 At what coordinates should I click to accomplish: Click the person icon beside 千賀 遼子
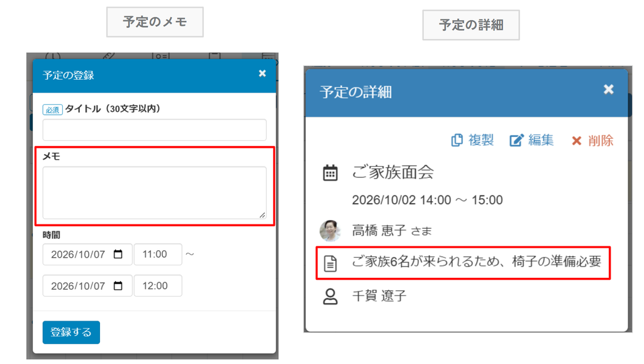[330, 296]
